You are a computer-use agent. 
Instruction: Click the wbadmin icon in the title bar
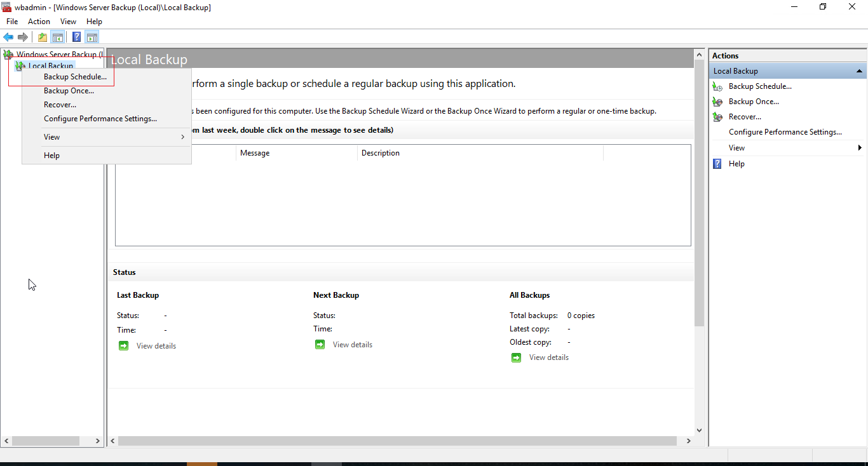tap(6, 7)
